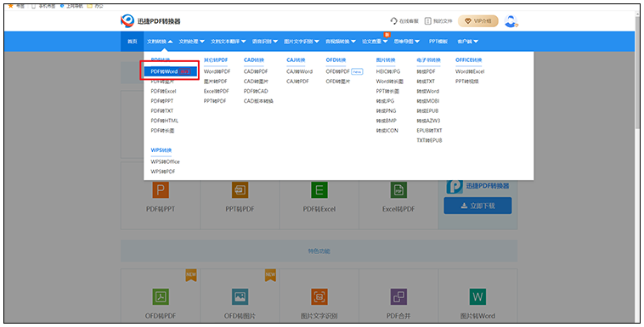Open the PPT模板 nav item
The height and width of the screenshot is (327, 644).
(438, 42)
